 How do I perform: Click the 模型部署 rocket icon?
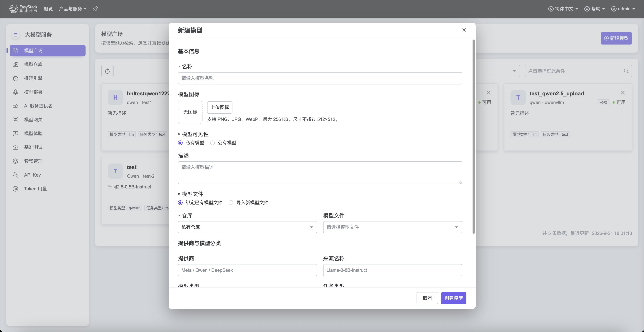point(15,92)
